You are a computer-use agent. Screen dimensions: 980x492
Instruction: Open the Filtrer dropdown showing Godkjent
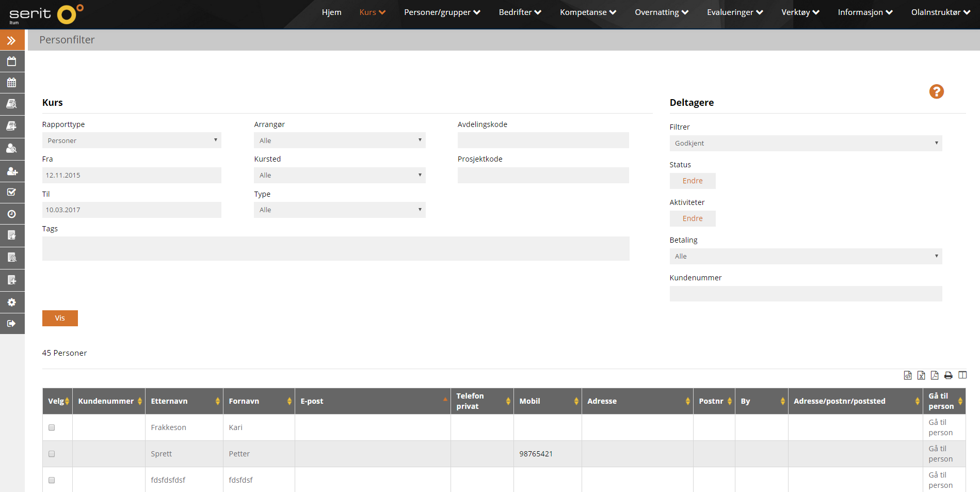coord(806,143)
